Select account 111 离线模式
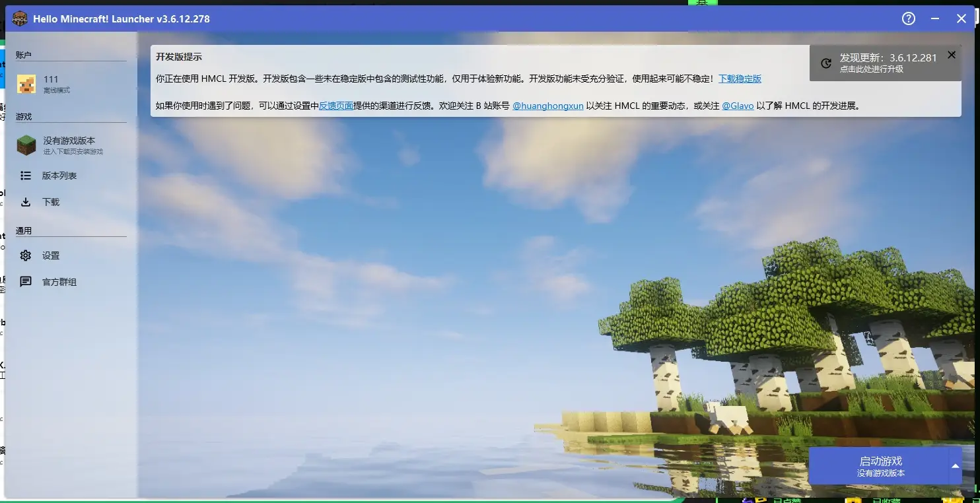Image resolution: width=980 pixels, height=503 pixels. (x=71, y=84)
